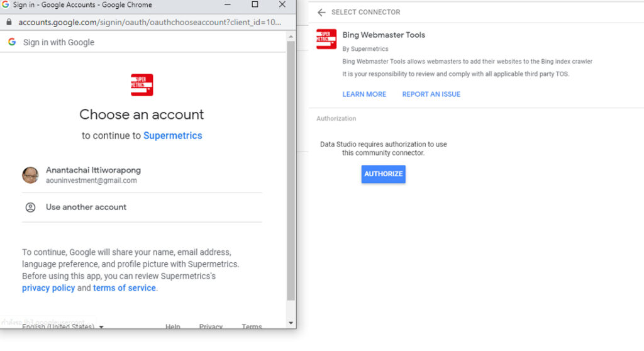Click the Authorization section label
Image resolution: width=644 pixels, height=351 pixels.
[336, 118]
